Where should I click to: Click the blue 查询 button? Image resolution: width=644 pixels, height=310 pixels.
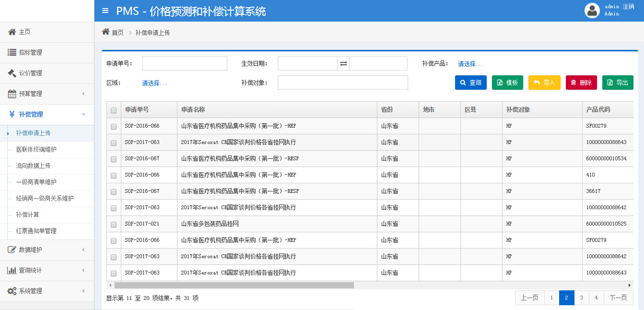coord(471,83)
